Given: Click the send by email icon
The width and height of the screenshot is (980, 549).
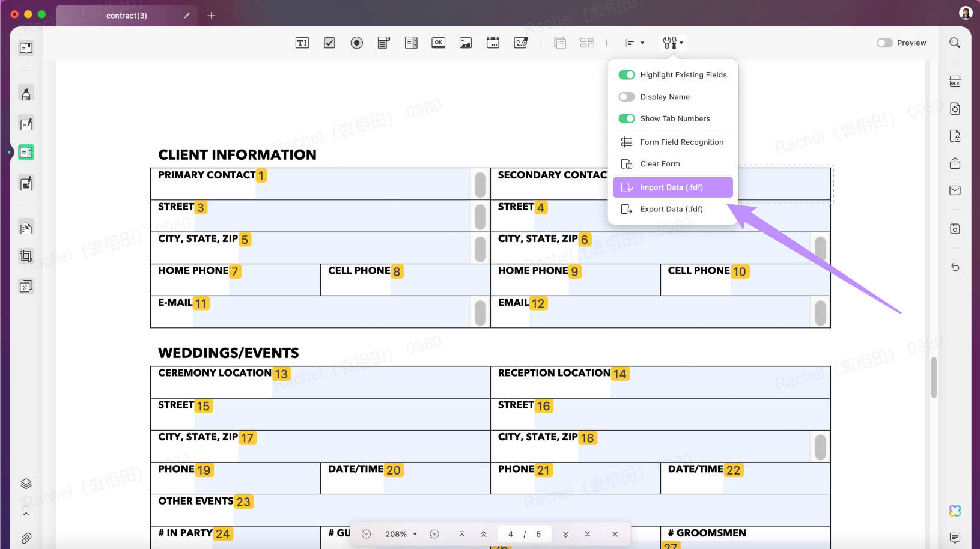Looking at the screenshot, I should coord(955,190).
